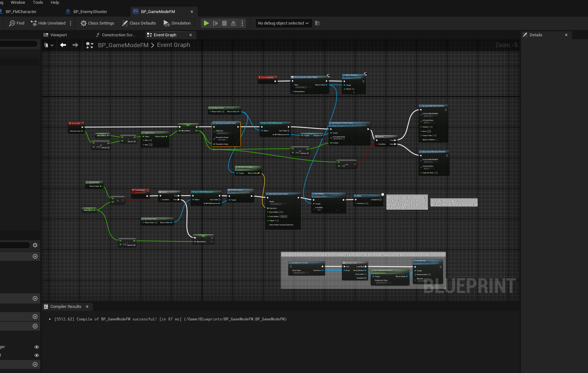Switch to the Viewport tab
Image resolution: width=588 pixels, height=373 pixels.
(55, 35)
